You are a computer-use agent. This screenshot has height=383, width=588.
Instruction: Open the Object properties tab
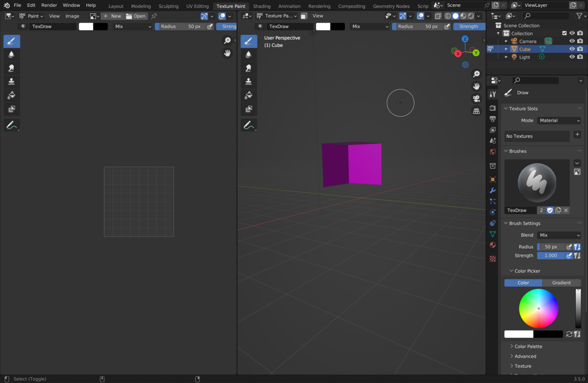(x=493, y=179)
